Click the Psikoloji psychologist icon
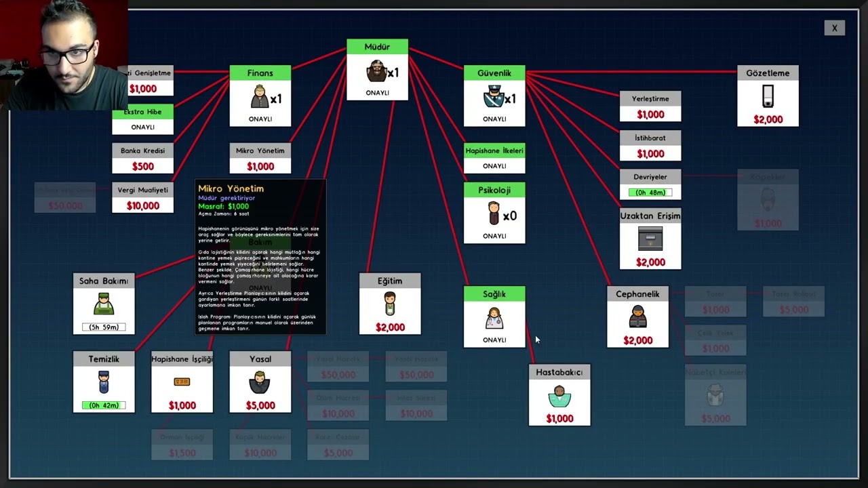 tap(494, 214)
